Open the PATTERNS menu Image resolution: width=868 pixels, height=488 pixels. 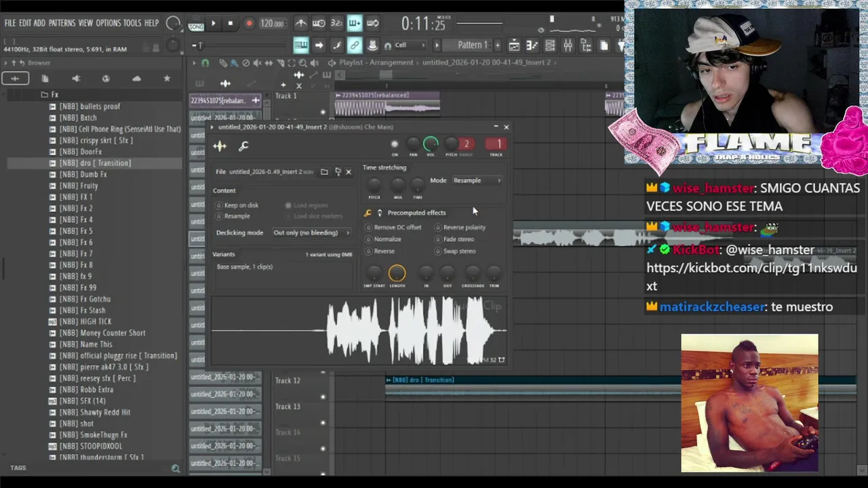[x=62, y=23]
